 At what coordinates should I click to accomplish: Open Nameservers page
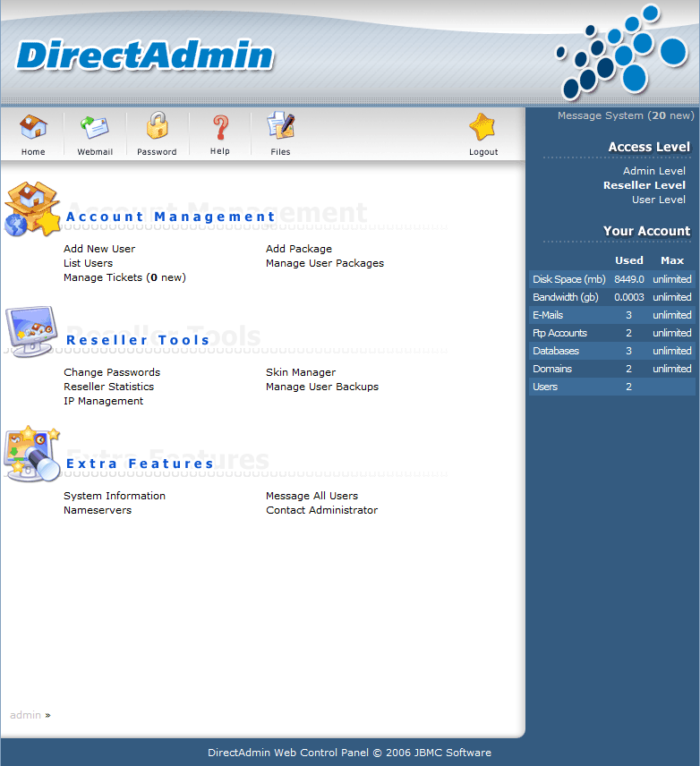98,510
